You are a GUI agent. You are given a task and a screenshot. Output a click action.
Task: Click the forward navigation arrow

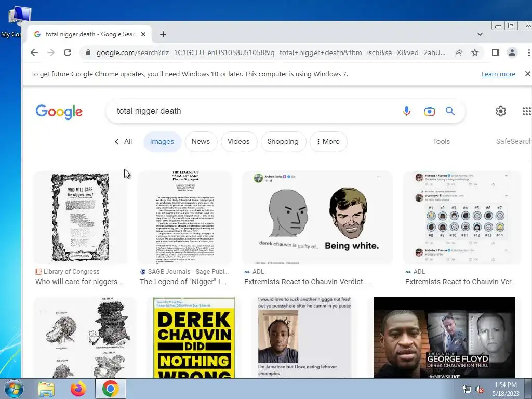(51, 52)
